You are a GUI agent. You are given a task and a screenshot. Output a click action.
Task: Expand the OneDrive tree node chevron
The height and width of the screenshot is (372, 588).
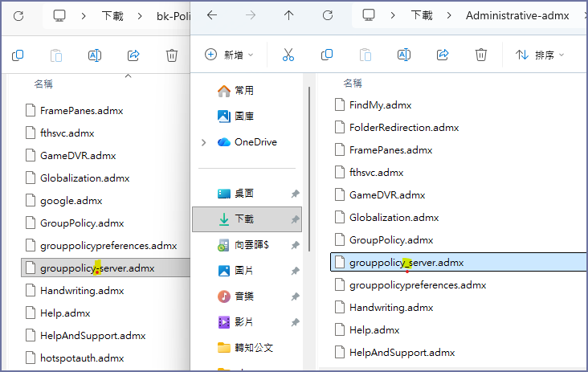(x=203, y=142)
